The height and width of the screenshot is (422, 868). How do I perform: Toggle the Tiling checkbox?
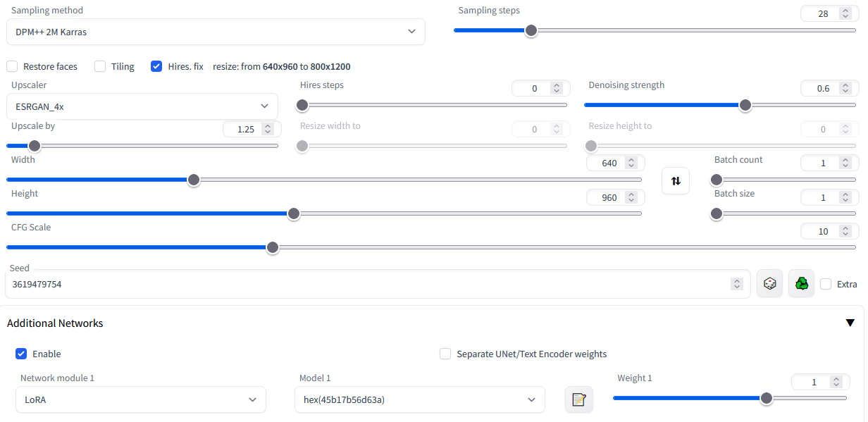pyautogui.click(x=100, y=66)
